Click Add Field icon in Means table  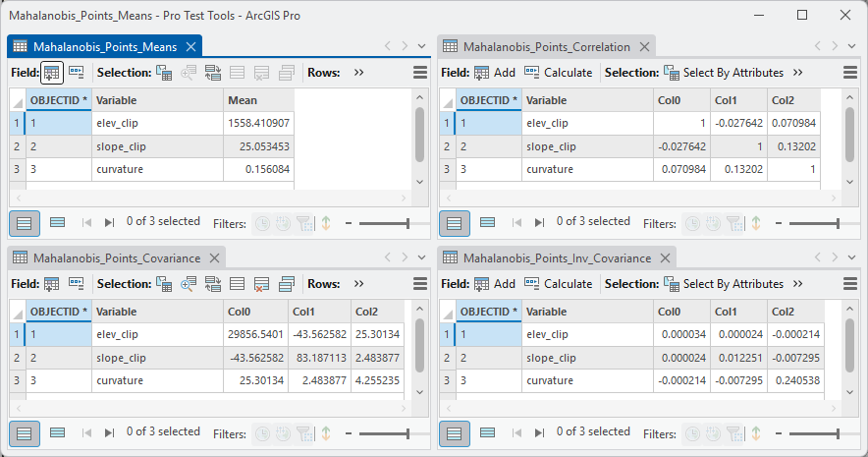point(51,73)
